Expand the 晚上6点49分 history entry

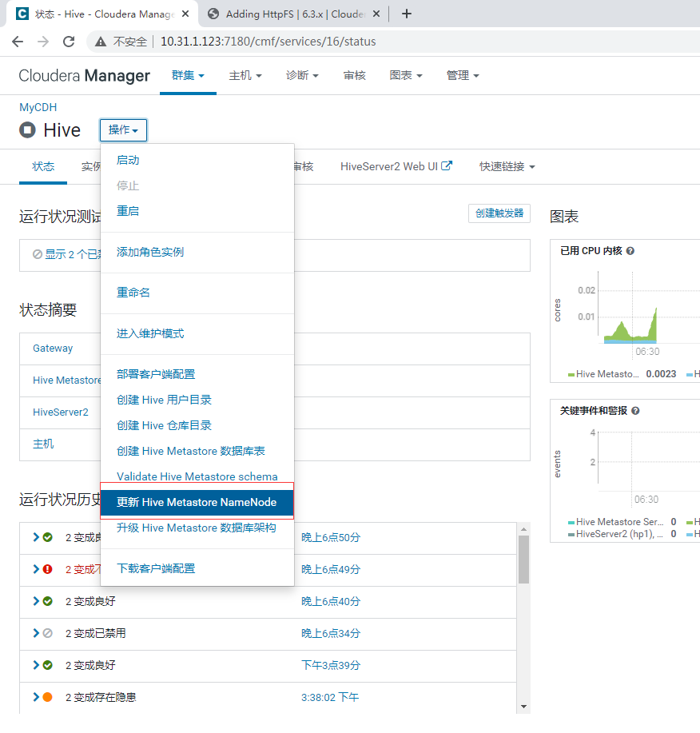(x=36, y=569)
